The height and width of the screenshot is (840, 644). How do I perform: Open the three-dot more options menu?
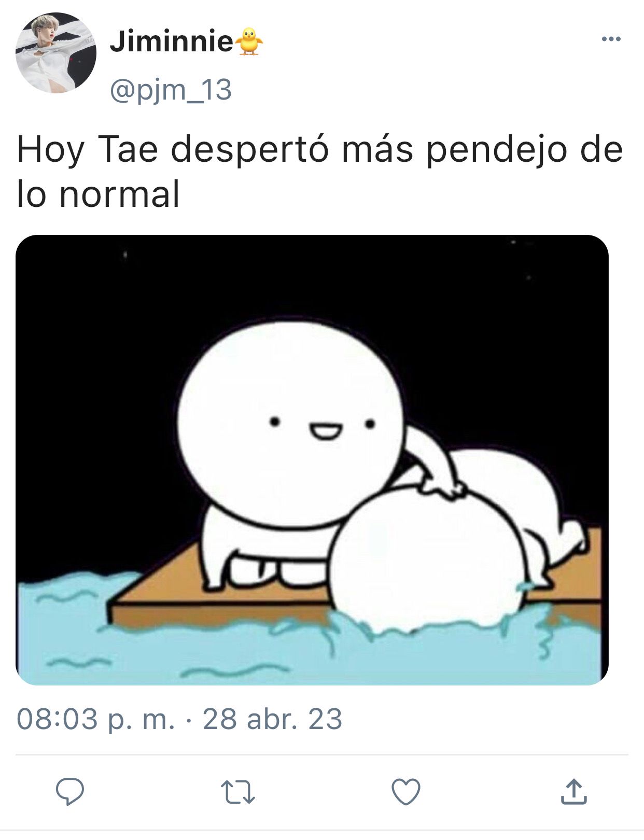[611, 38]
